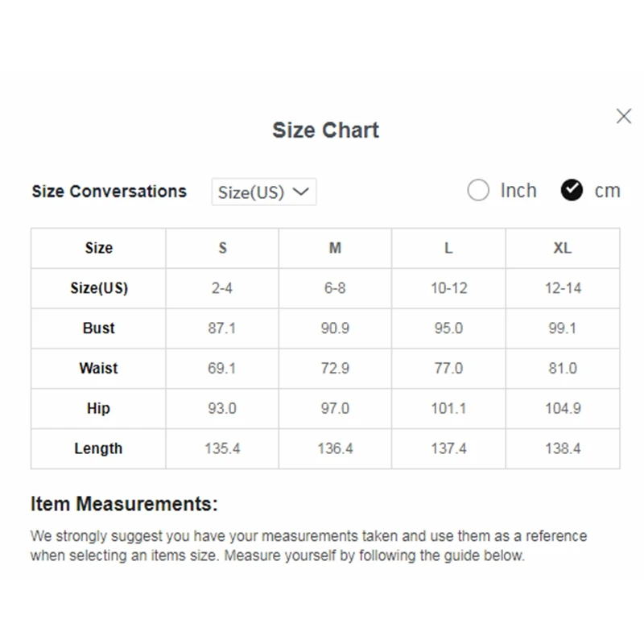Click the M size column header
The image size is (644, 644).
[335, 248]
